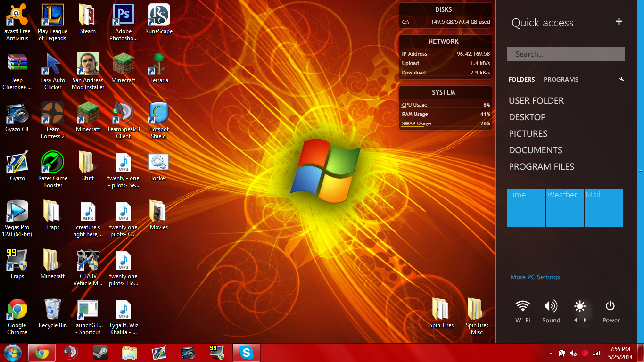Select the TeamSpeak 3 Client desktop shortcut
The width and height of the screenshot is (644, 362).
[x=124, y=120]
